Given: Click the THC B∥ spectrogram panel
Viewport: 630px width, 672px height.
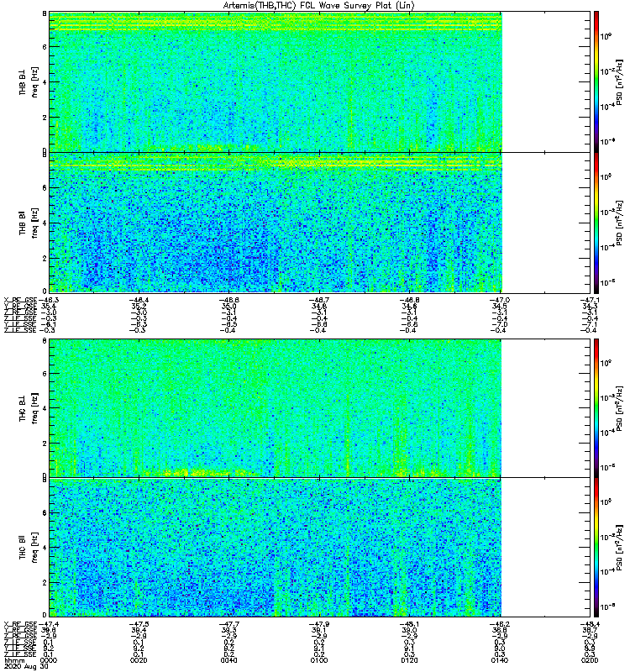Looking at the screenshot, I should point(320,548).
